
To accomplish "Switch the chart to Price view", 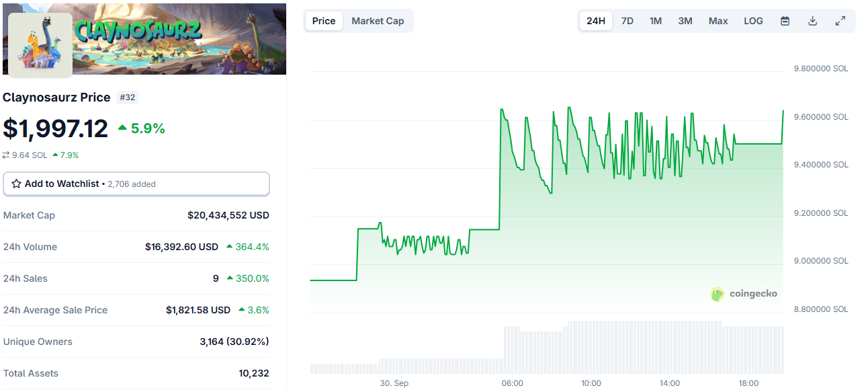I will point(324,21).
